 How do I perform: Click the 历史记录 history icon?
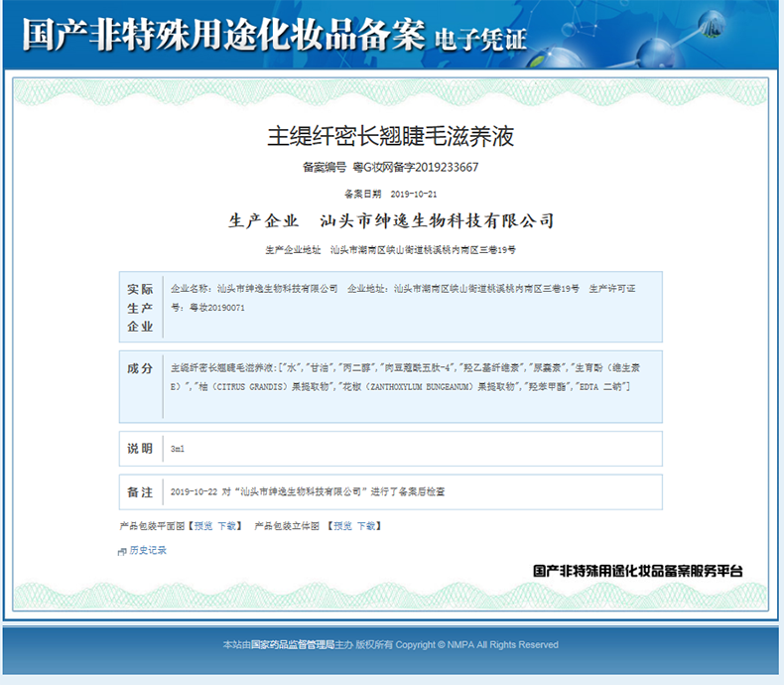pos(122,552)
